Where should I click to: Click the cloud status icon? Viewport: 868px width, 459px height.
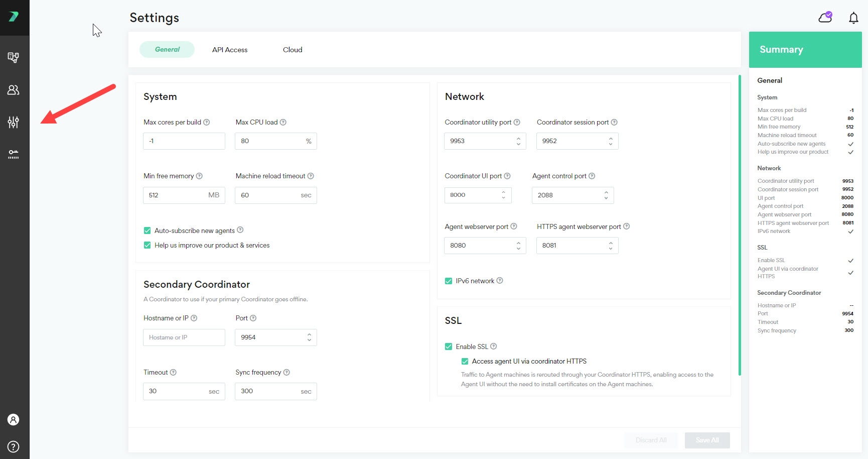tap(825, 18)
